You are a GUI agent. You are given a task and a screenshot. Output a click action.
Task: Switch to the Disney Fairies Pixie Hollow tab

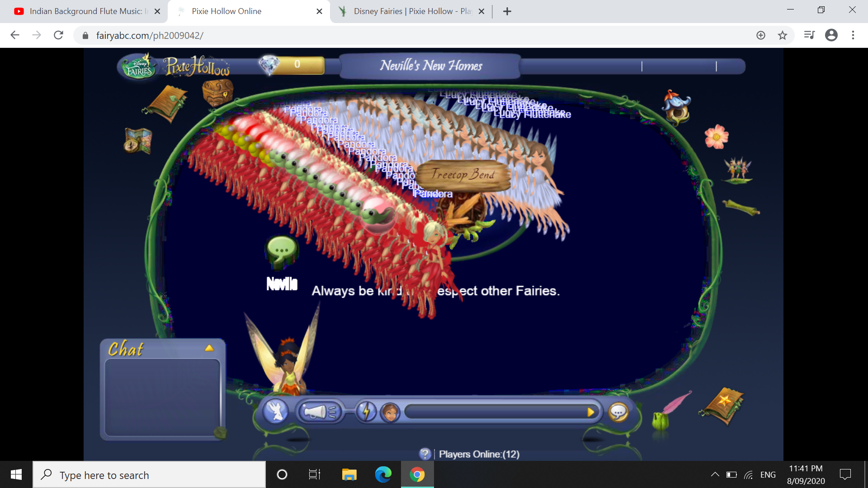(x=407, y=11)
